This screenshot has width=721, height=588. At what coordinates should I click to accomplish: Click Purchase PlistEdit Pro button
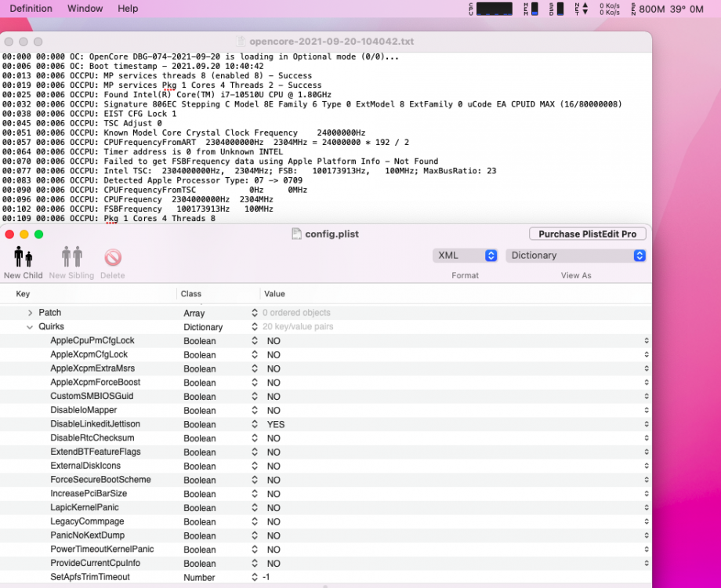(x=587, y=234)
